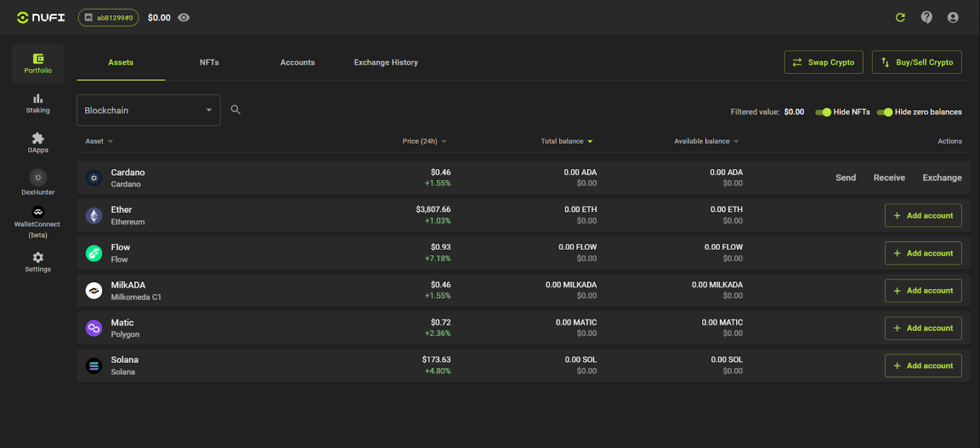The width and height of the screenshot is (980, 448).
Task: Switch to the NFTs tab
Action: [209, 62]
